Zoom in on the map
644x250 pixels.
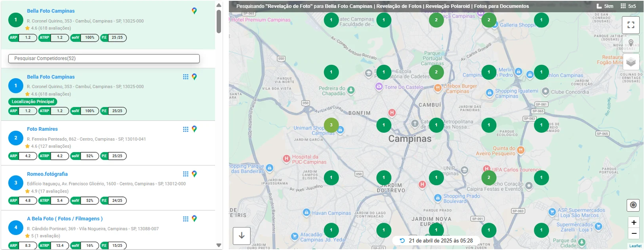pyautogui.click(x=634, y=223)
